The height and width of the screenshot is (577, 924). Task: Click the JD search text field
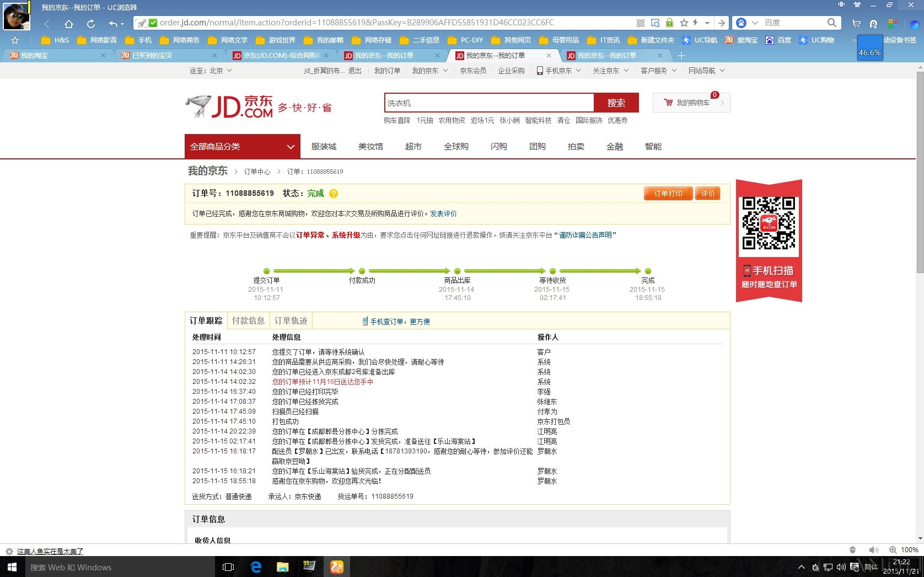point(489,103)
